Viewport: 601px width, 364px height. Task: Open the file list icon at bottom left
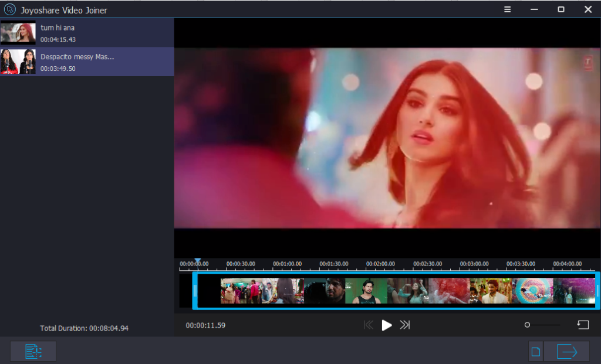coord(33,351)
